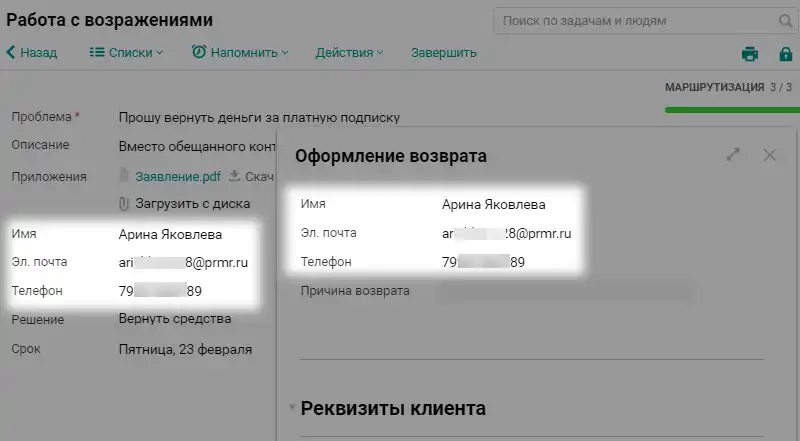This screenshot has height=441, width=800.
Task: Click the Напомнить alarm clock icon
Action: coord(199,52)
